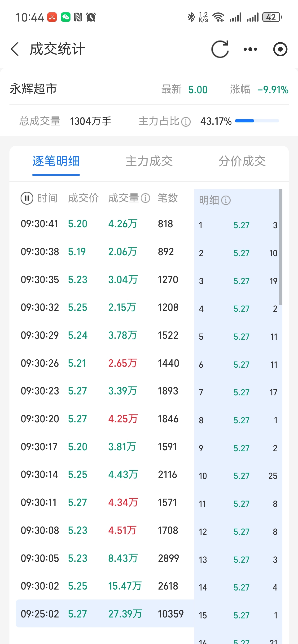Viewport: 298px width, 644px height.
Task: Open the 成交量 info tooltip
Action: (145, 198)
